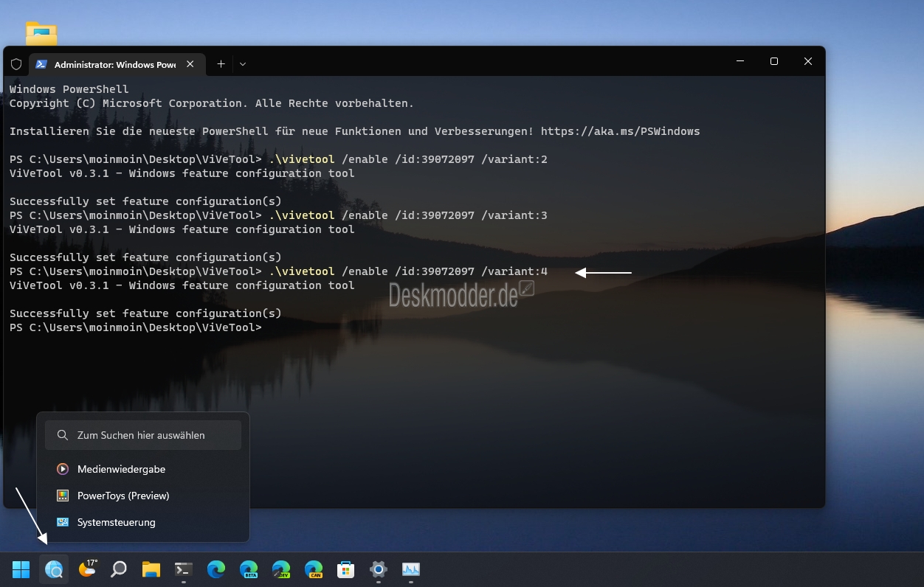This screenshot has height=587, width=924.
Task: Open PowerToys (Preview) from recent list
Action: (x=143, y=496)
